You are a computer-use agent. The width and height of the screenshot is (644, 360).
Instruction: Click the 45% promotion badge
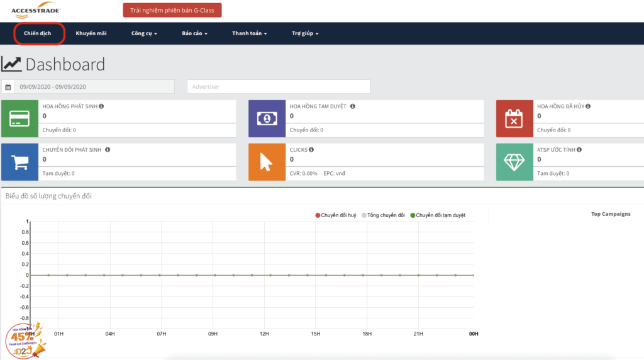(25, 340)
